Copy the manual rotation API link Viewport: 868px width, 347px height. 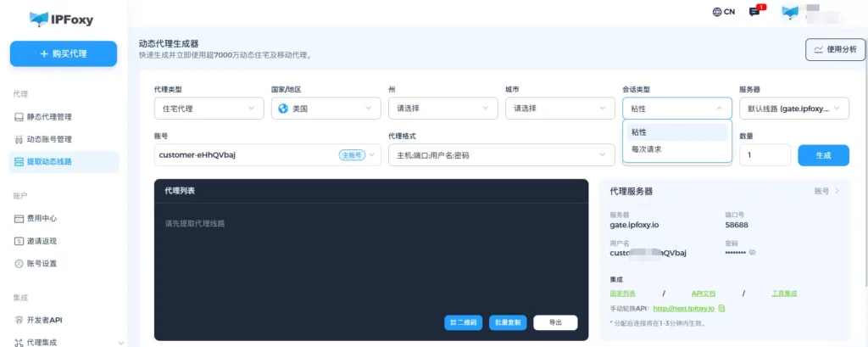(x=721, y=308)
